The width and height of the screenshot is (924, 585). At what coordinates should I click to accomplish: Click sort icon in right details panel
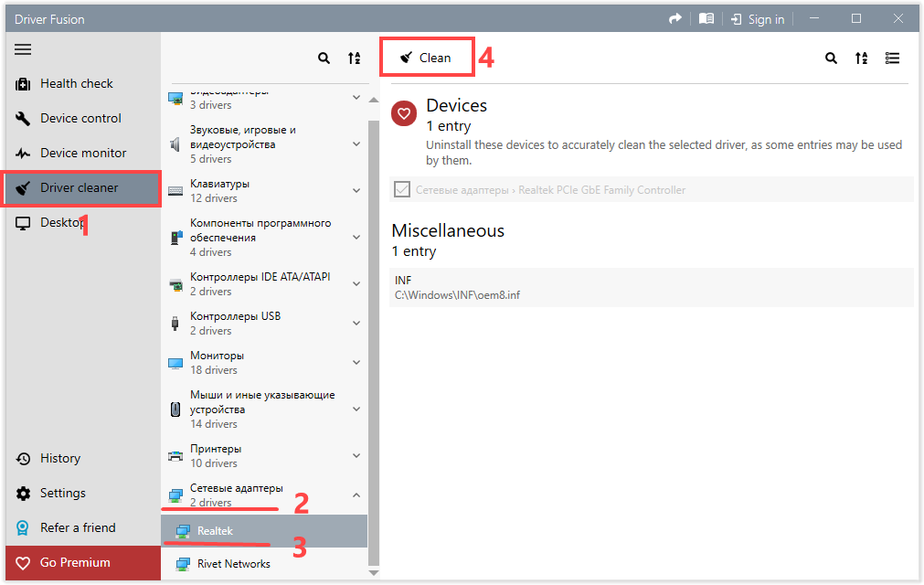[861, 58]
